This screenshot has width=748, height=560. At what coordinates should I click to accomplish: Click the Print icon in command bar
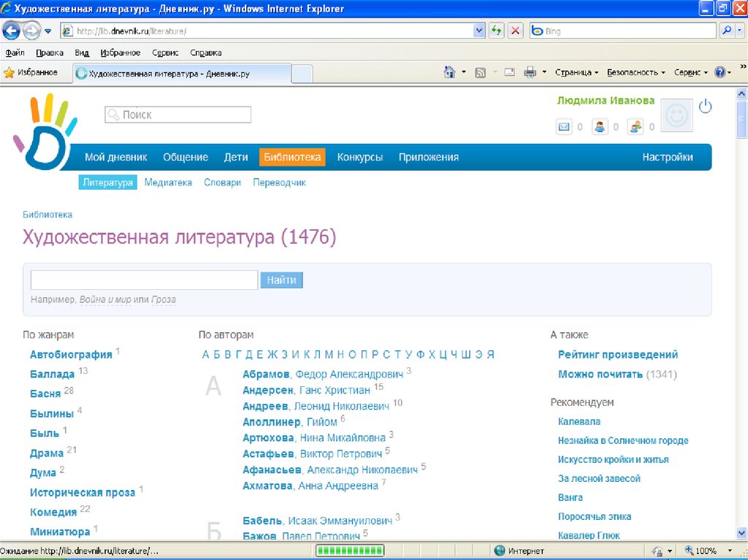[530, 72]
